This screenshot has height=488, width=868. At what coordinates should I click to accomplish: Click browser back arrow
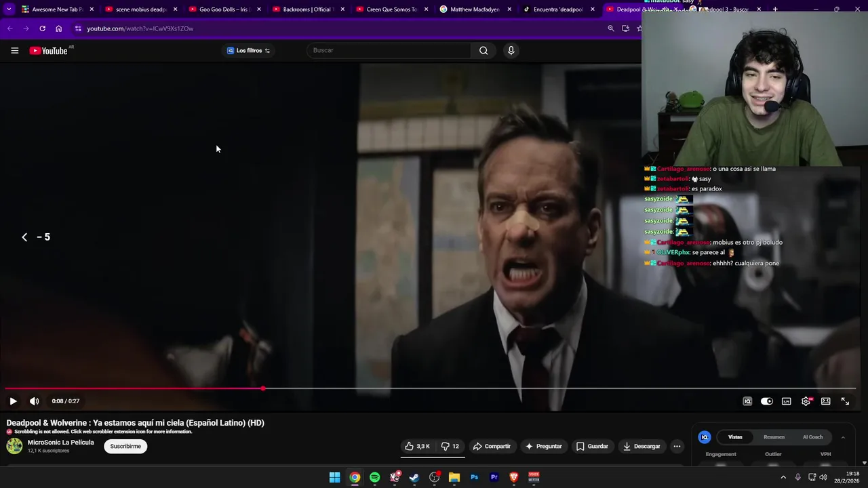coord(9,28)
